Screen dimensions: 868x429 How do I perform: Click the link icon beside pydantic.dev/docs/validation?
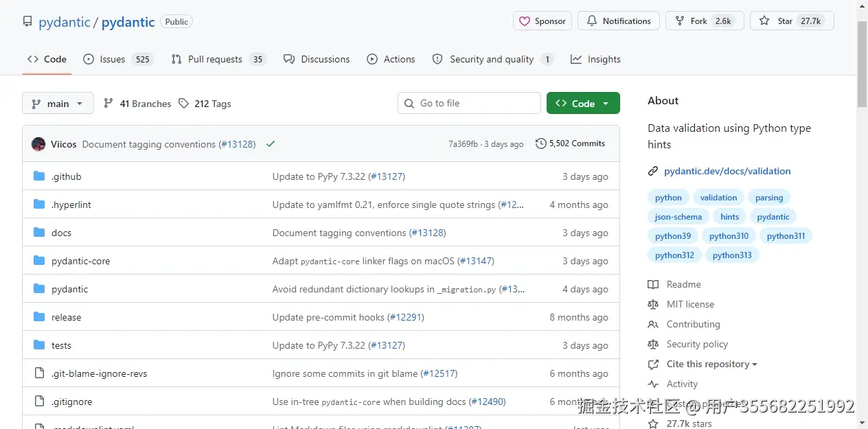pyautogui.click(x=653, y=172)
